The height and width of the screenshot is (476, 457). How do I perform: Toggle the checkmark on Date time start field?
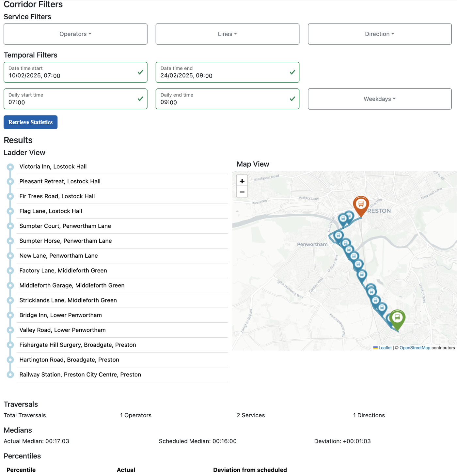point(140,72)
